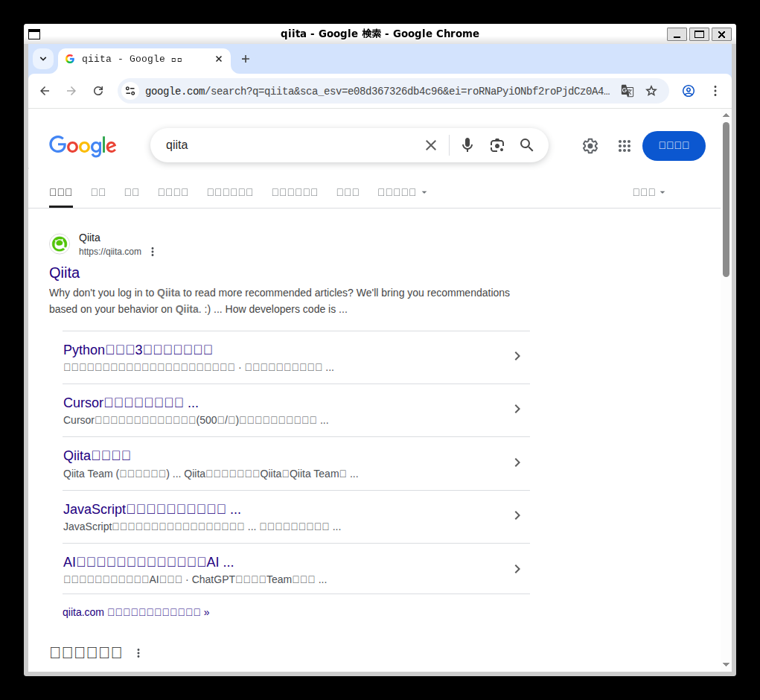Open the three-dot menu next to the Qiita URL
Image resolution: width=760 pixels, height=700 pixels.
click(153, 252)
